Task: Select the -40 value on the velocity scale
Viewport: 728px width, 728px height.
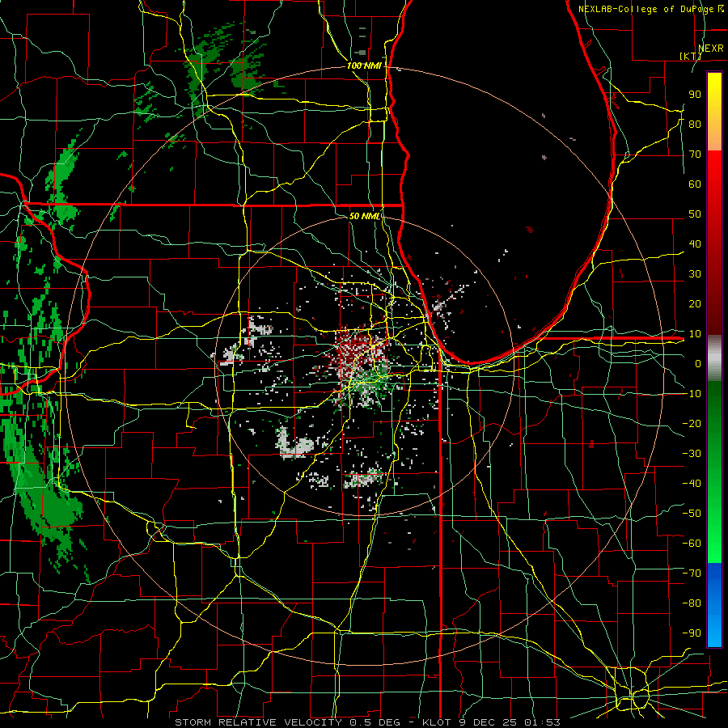Action: pos(692,484)
